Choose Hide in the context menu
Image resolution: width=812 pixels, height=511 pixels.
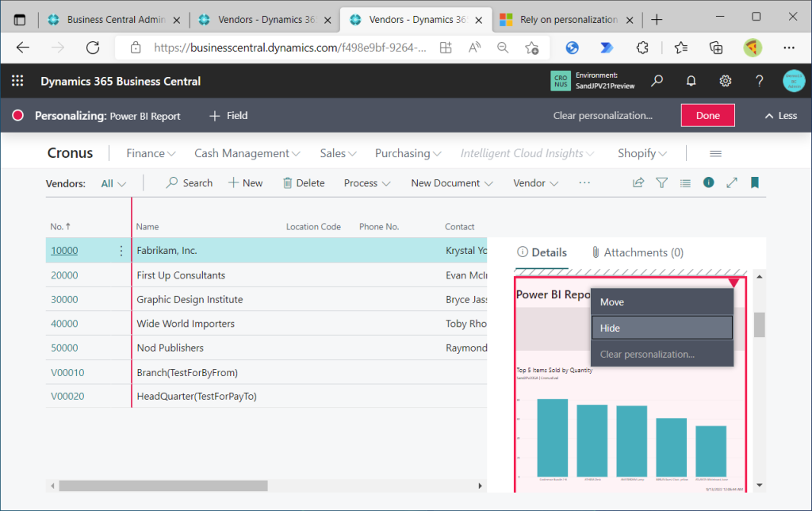click(x=662, y=328)
